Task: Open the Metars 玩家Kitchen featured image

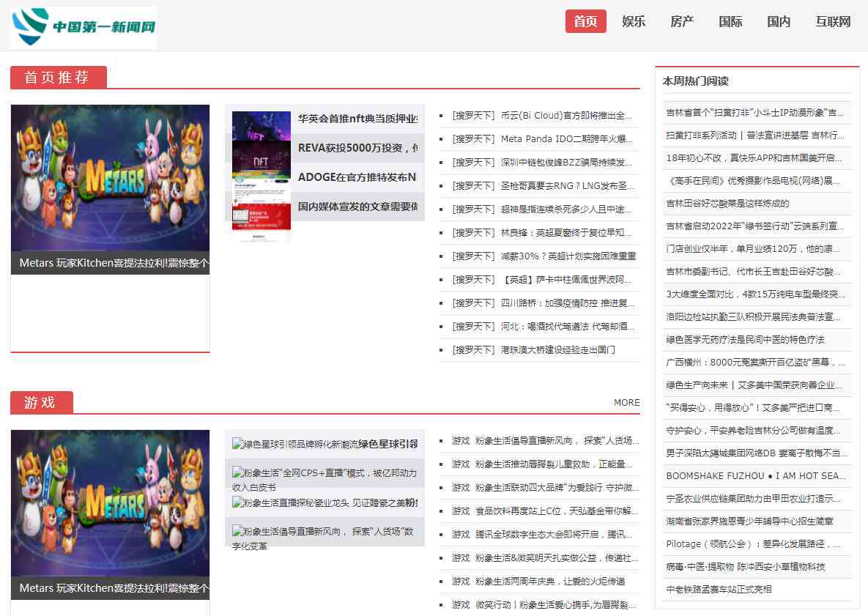Action: tap(110, 178)
